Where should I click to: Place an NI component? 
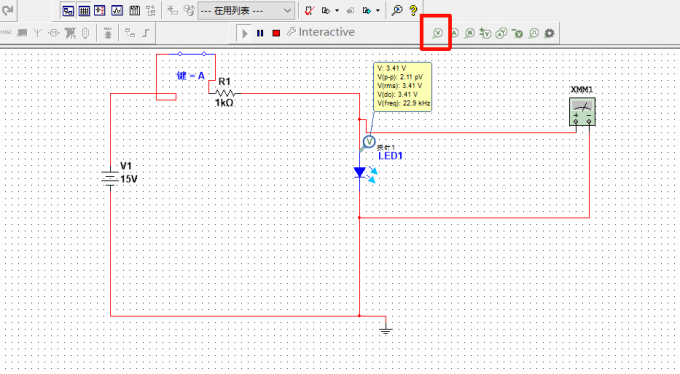[x=70, y=33]
